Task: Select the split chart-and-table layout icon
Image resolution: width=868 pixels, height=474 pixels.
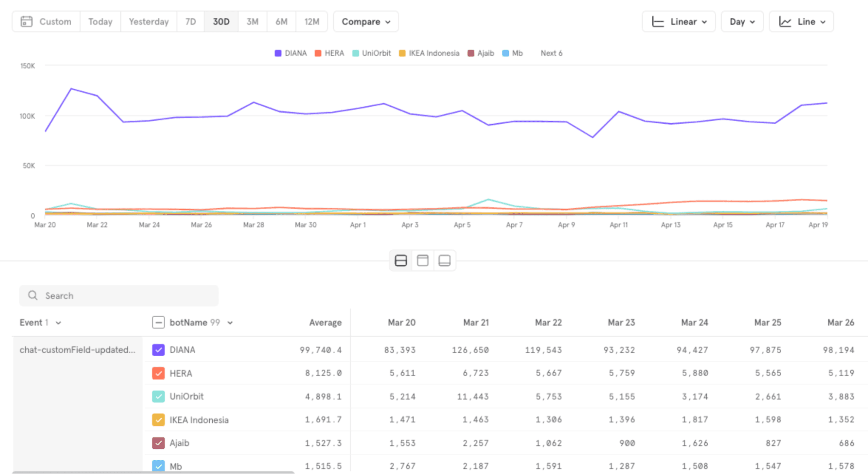Action: [x=400, y=261]
